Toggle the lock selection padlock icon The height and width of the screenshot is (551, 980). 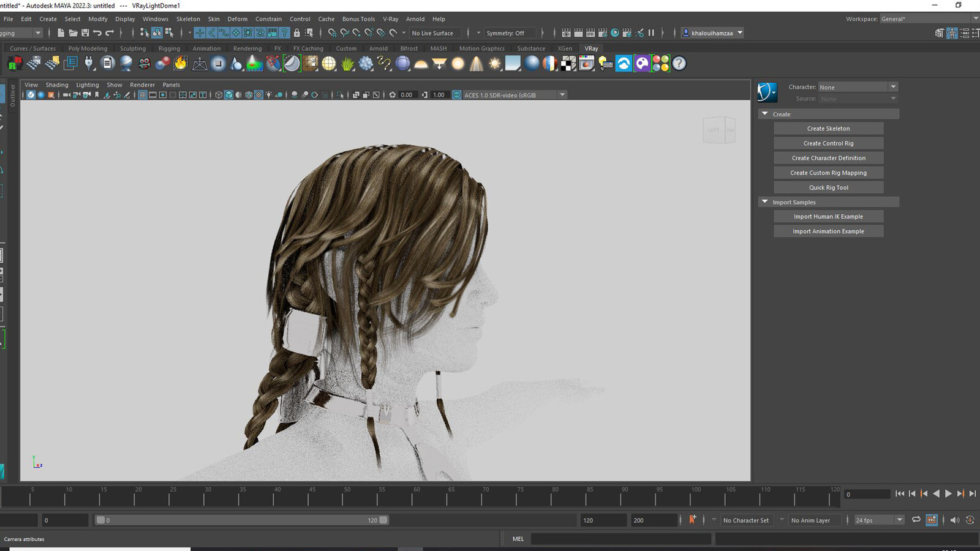point(296,33)
